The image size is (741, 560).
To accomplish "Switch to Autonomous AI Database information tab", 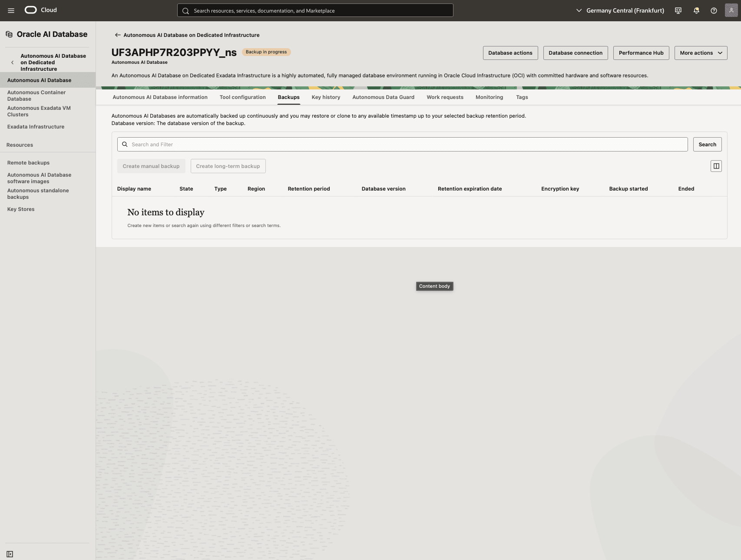I will click(x=160, y=97).
